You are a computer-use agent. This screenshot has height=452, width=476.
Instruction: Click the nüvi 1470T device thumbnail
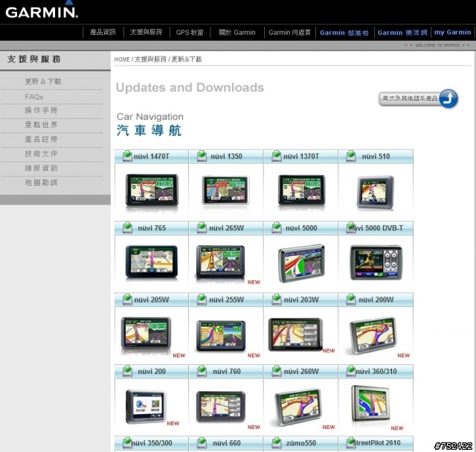pyautogui.click(x=152, y=190)
